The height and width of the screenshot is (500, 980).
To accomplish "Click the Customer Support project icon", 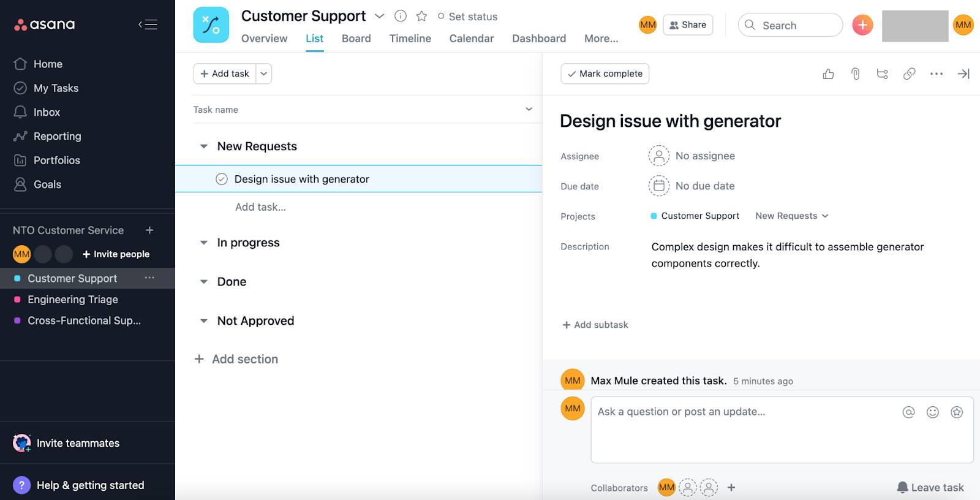I will (211, 25).
